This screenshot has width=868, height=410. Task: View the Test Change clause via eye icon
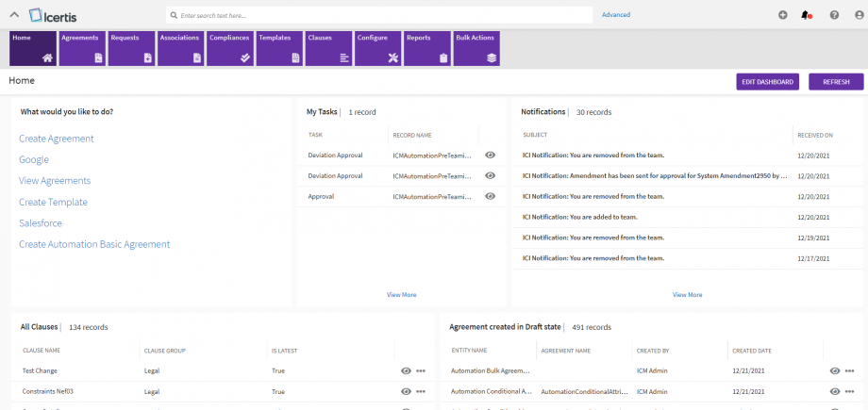(x=406, y=370)
